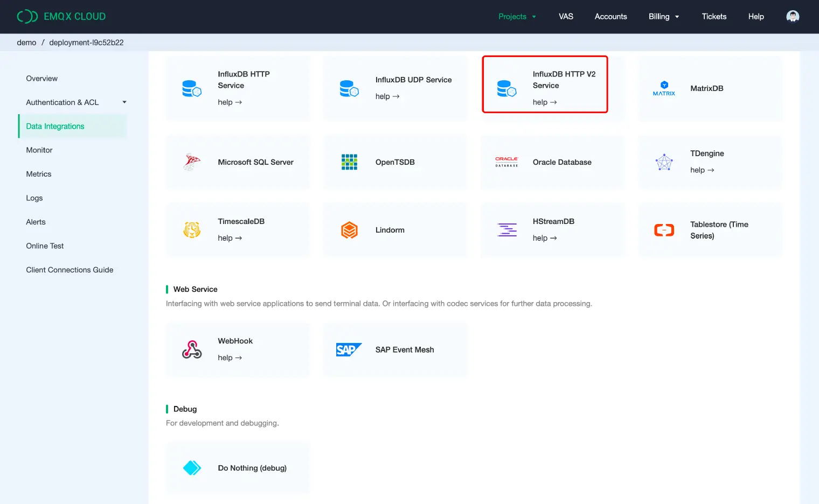Screen dimensions: 819x504
Task: Select the Do Nothing (debug) title
Action: (252, 468)
